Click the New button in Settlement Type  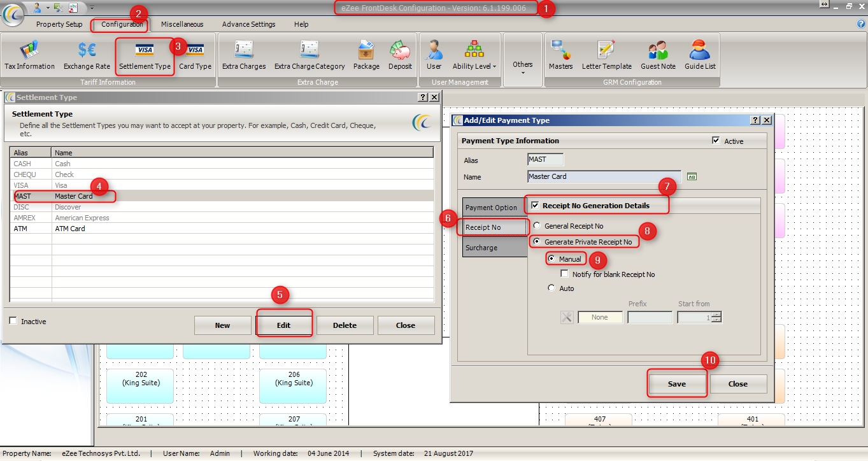pyautogui.click(x=222, y=325)
